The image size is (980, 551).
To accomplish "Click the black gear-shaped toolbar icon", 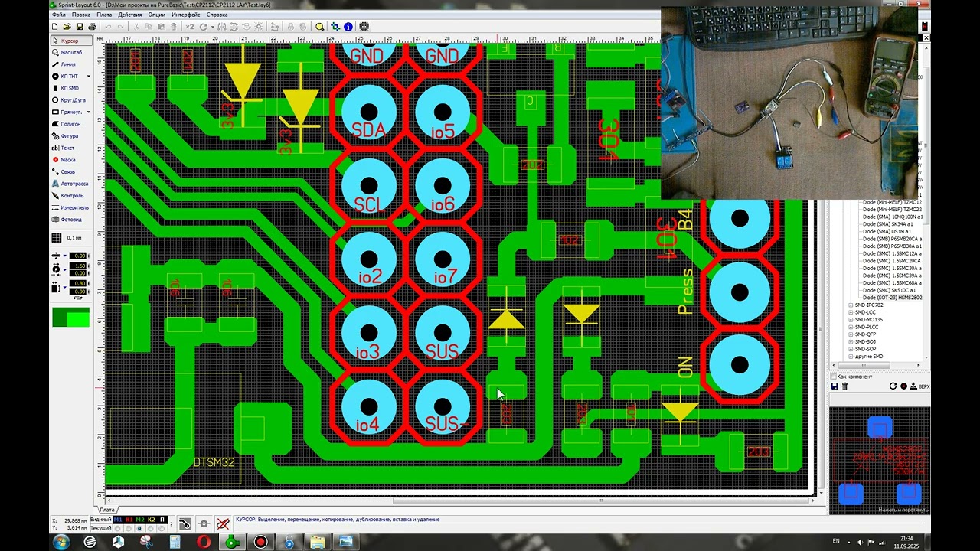I will [364, 27].
